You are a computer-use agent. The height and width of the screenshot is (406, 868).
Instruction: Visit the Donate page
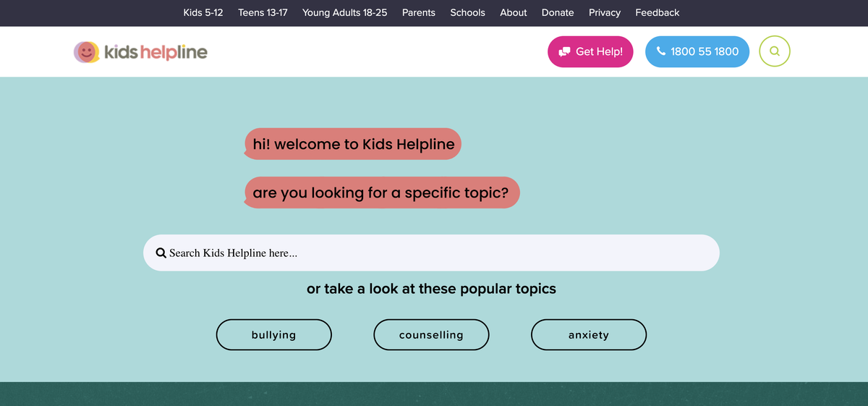coord(558,12)
